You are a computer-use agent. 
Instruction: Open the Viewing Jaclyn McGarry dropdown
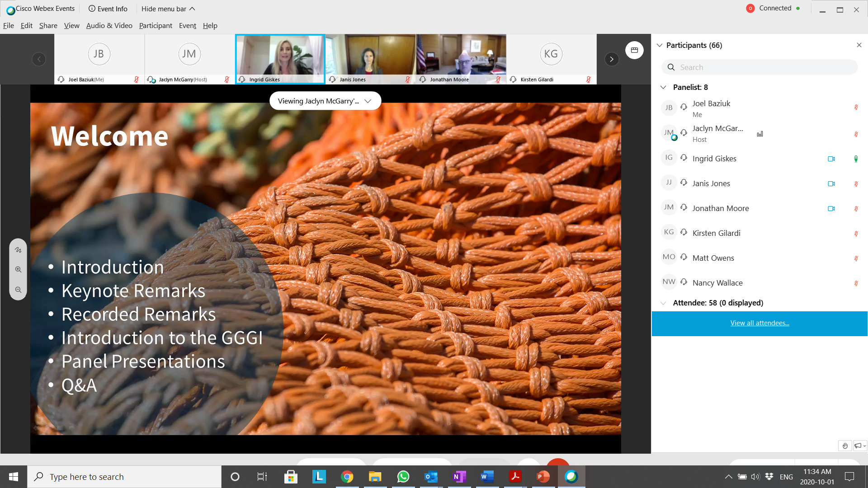(325, 101)
